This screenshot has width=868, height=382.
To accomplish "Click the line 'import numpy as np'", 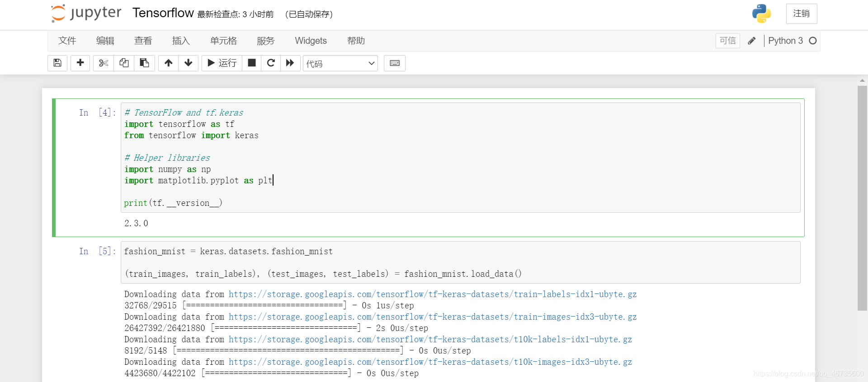I will (168, 169).
